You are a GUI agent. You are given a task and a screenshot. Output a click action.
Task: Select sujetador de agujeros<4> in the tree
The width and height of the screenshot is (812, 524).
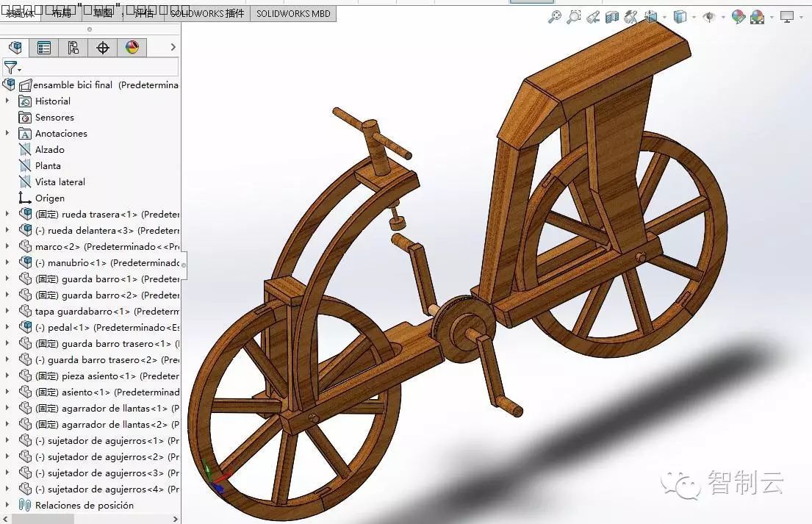(x=107, y=489)
